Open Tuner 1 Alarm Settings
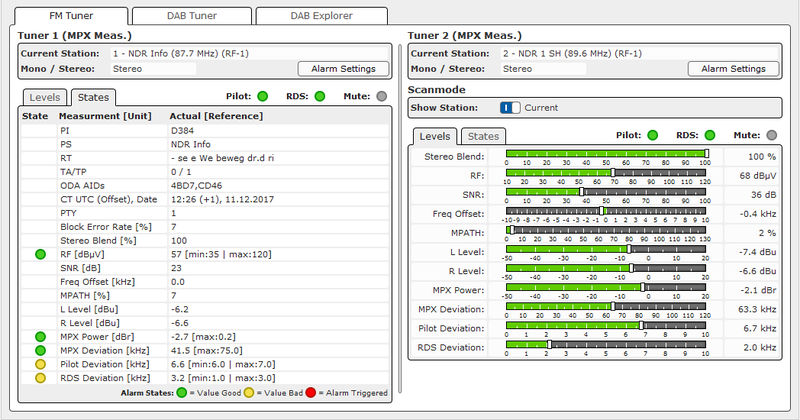800x420 pixels. (343, 69)
